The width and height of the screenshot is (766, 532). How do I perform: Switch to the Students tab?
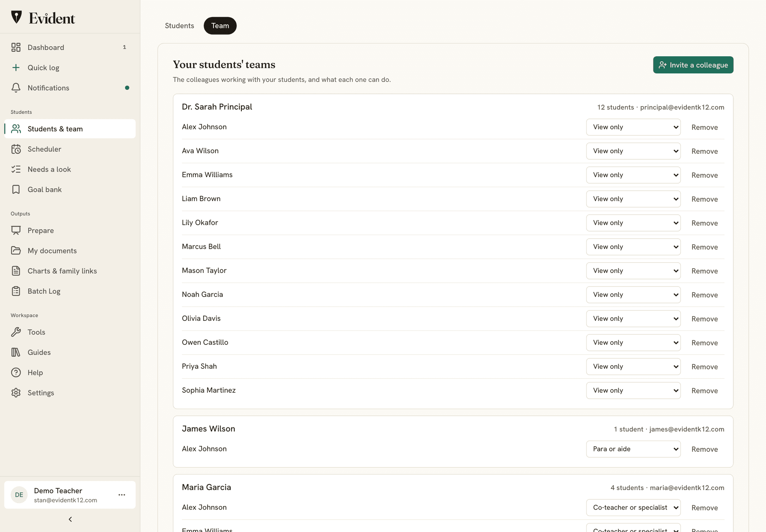coord(180,26)
